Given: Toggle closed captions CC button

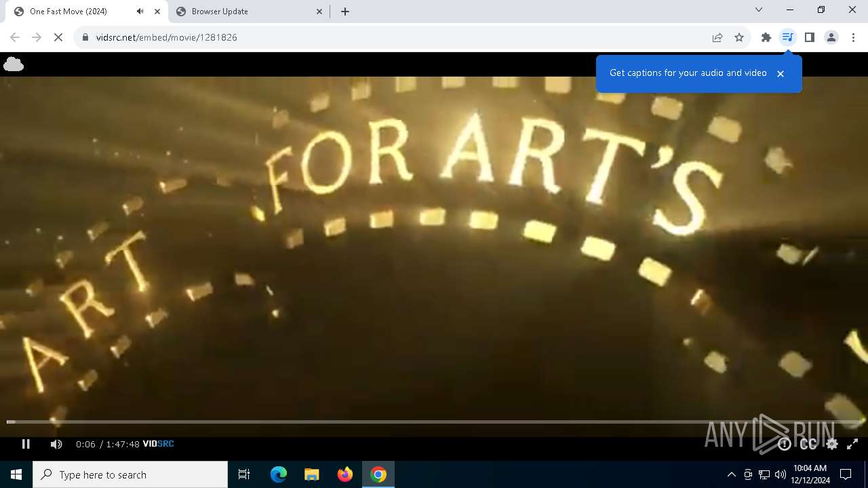Looking at the screenshot, I should click(808, 444).
